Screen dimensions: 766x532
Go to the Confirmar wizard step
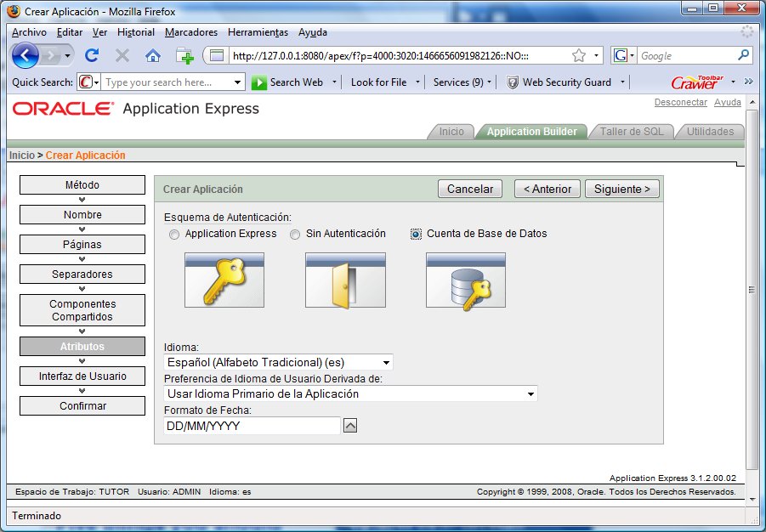pyautogui.click(x=82, y=406)
